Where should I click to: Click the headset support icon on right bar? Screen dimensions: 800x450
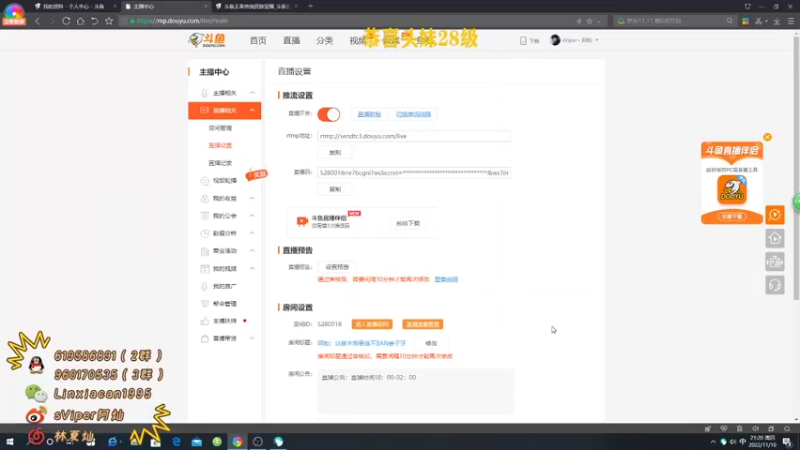tap(774, 285)
